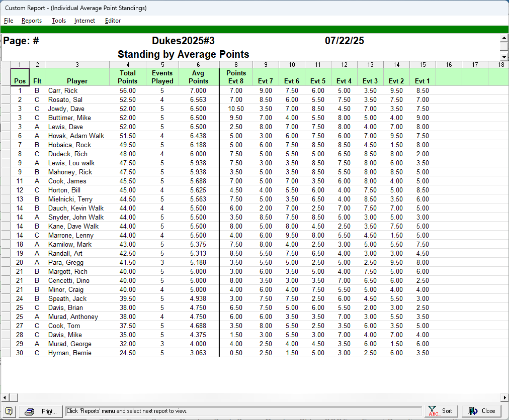Open the Reports menu

(x=32, y=21)
